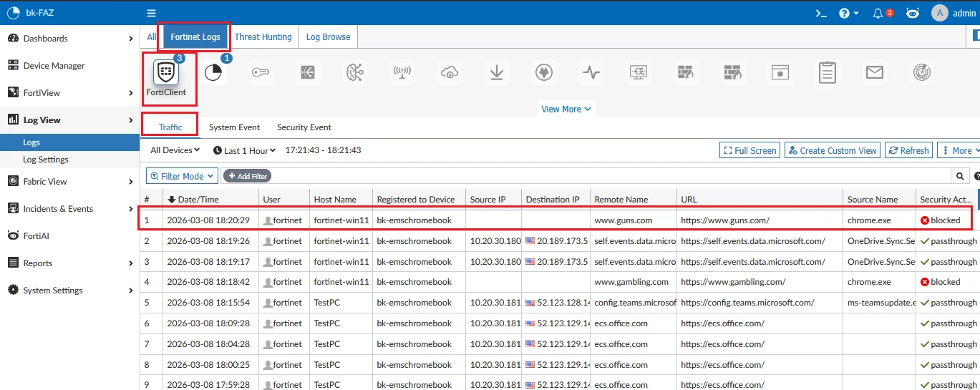This screenshot has width=980, height=390.
Task: Open the Security Event sub-tab
Action: coord(304,127)
